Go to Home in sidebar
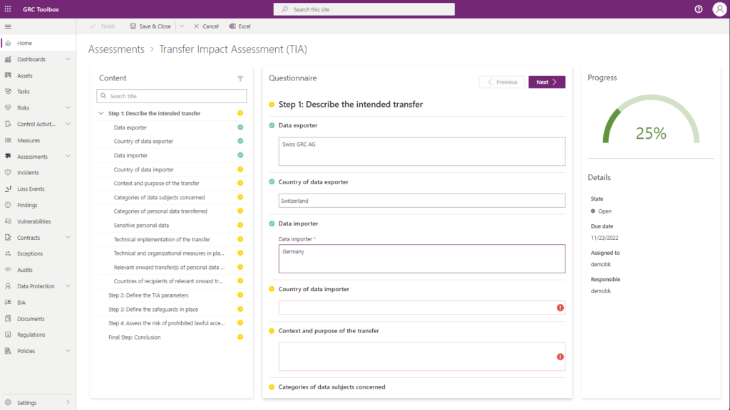Image resolution: width=730 pixels, height=410 pixels. tap(38, 43)
